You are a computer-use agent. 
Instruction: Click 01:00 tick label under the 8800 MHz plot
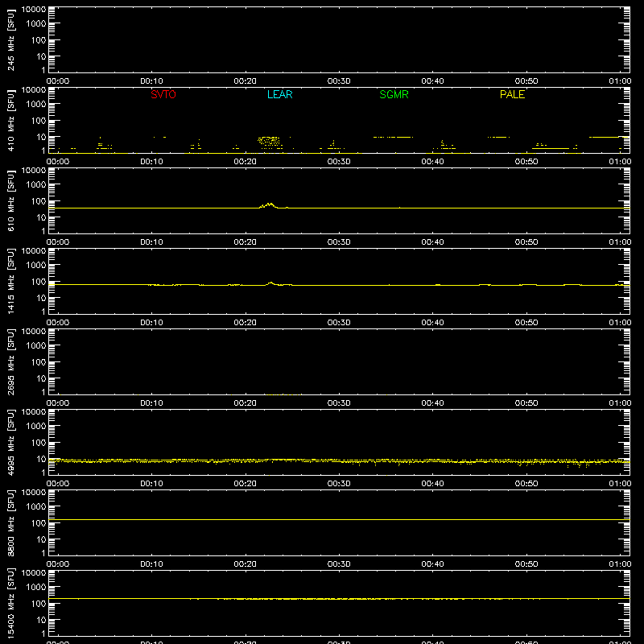(620, 564)
